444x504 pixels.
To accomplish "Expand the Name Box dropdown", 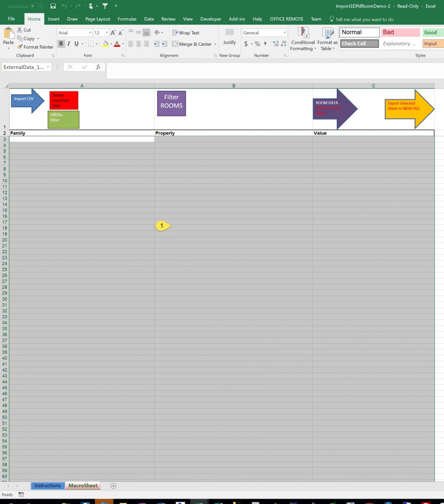I will [x=48, y=67].
